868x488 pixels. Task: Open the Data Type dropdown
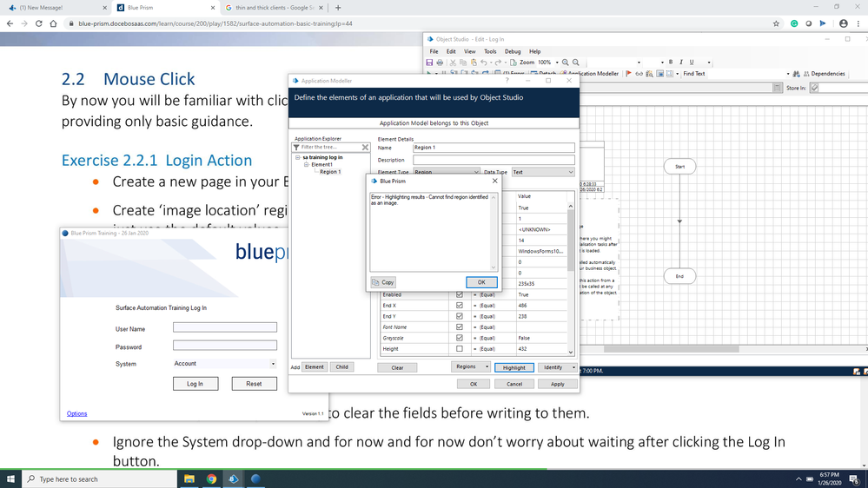[x=543, y=172]
